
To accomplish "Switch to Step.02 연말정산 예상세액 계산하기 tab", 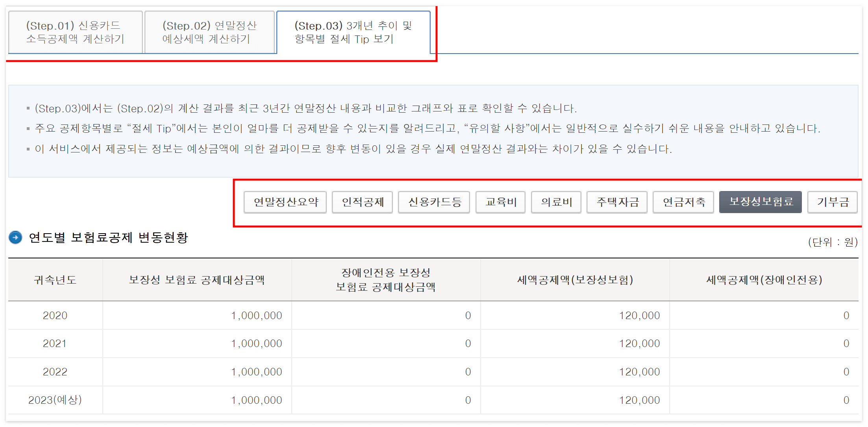I will (209, 32).
